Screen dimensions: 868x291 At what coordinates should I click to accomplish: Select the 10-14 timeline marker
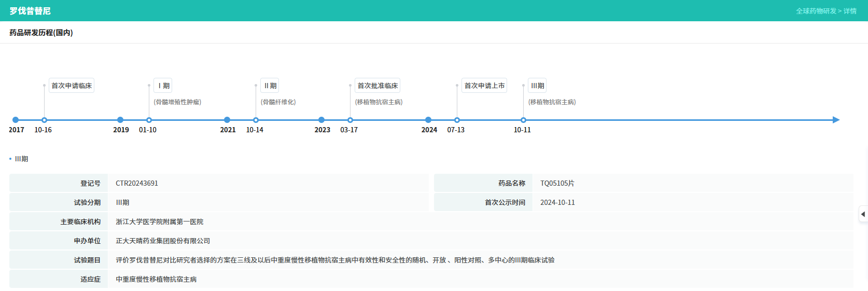point(256,120)
